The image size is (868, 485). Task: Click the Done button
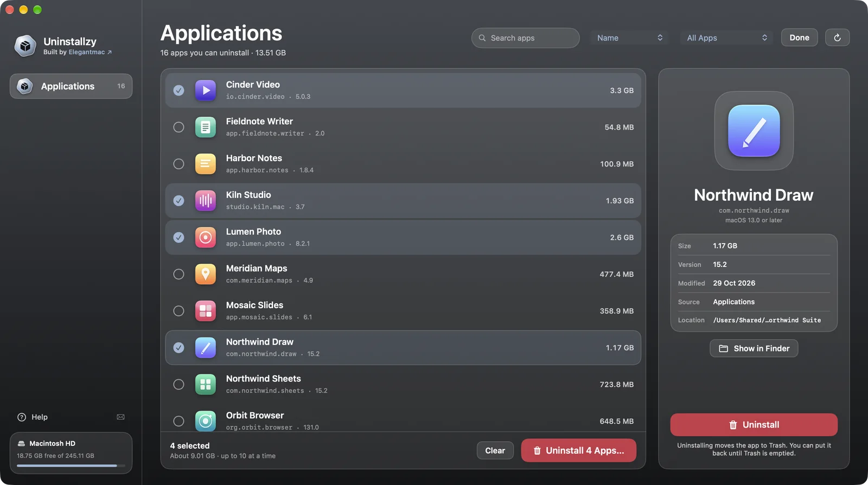click(799, 37)
